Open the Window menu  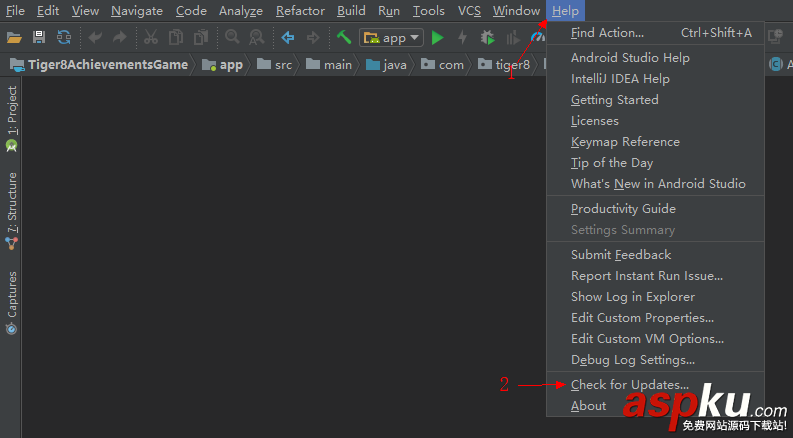516,11
